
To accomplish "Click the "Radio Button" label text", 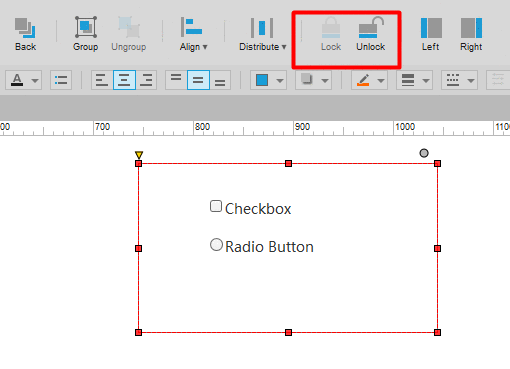I will click(x=269, y=247).
